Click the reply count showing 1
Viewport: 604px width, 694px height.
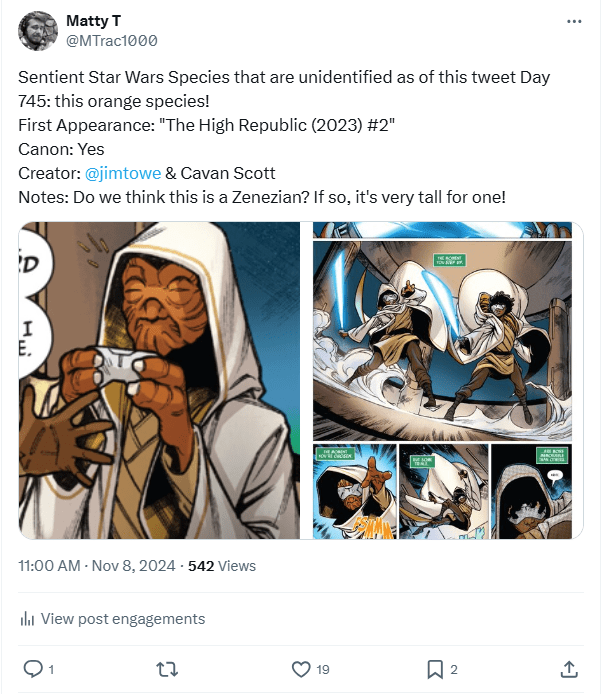51,669
